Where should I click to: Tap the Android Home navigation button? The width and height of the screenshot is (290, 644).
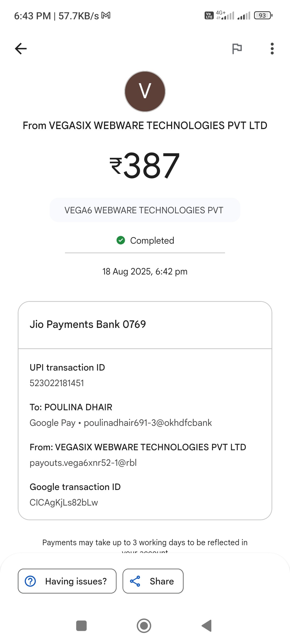pyautogui.click(x=144, y=625)
